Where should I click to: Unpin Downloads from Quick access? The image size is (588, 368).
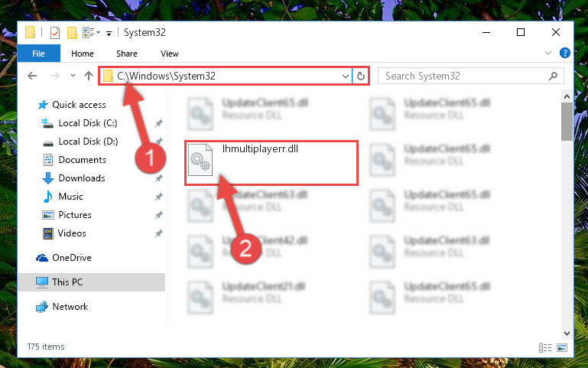point(159,178)
